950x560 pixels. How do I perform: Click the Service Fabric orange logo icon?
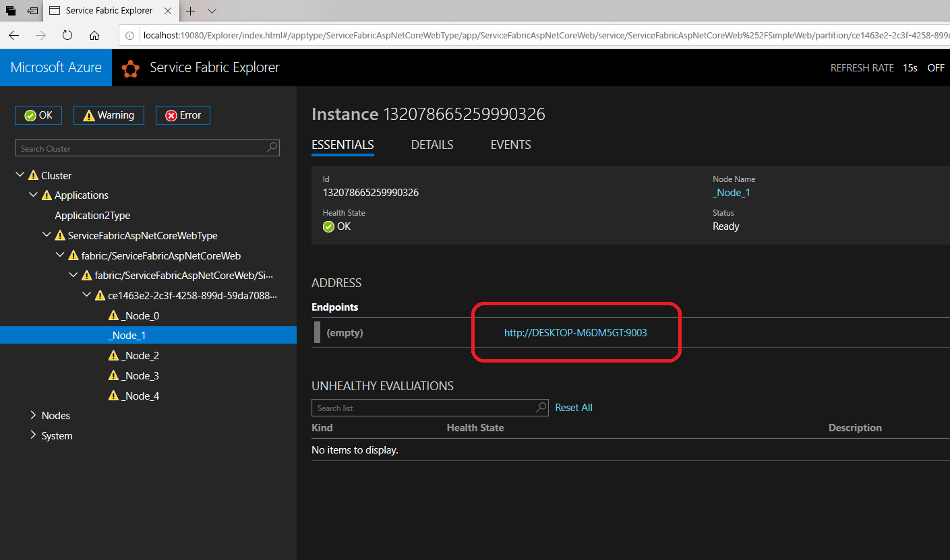pos(130,68)
